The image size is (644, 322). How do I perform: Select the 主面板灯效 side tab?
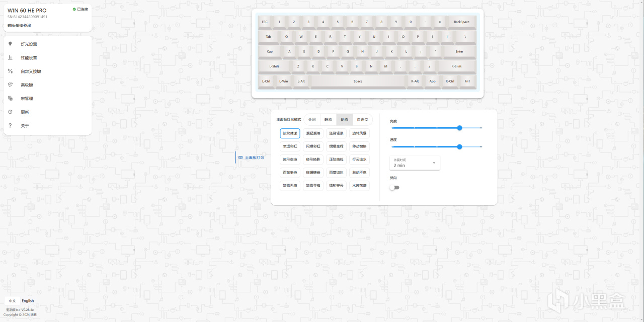251,157
